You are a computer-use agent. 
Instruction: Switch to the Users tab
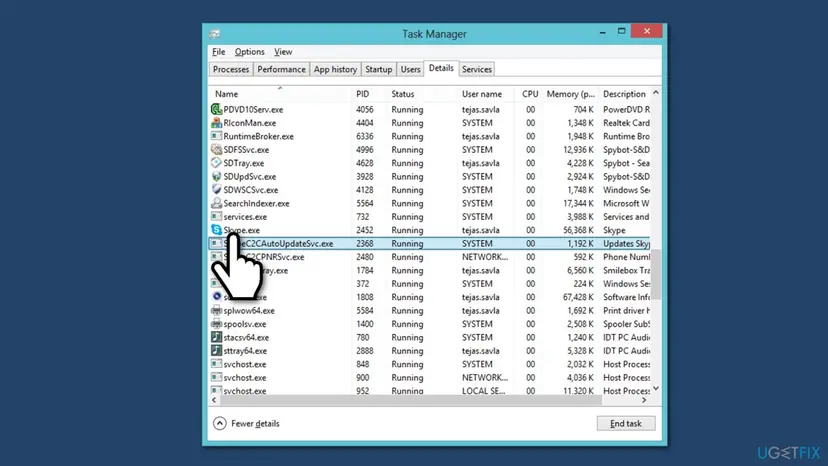(x=410, y=69)
